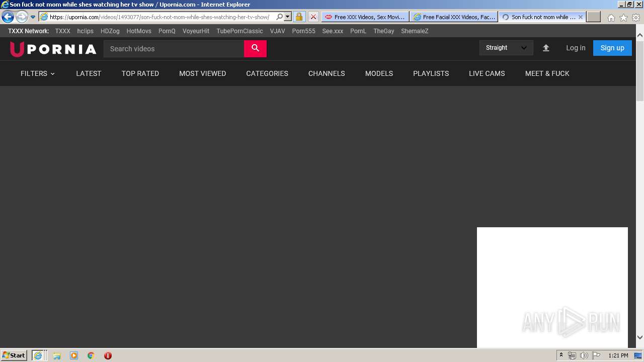Screen dimensions: 644x362
Task: Open the PLAYLISTS menu item
Action: pyautogui.click(x=431, y=73)
